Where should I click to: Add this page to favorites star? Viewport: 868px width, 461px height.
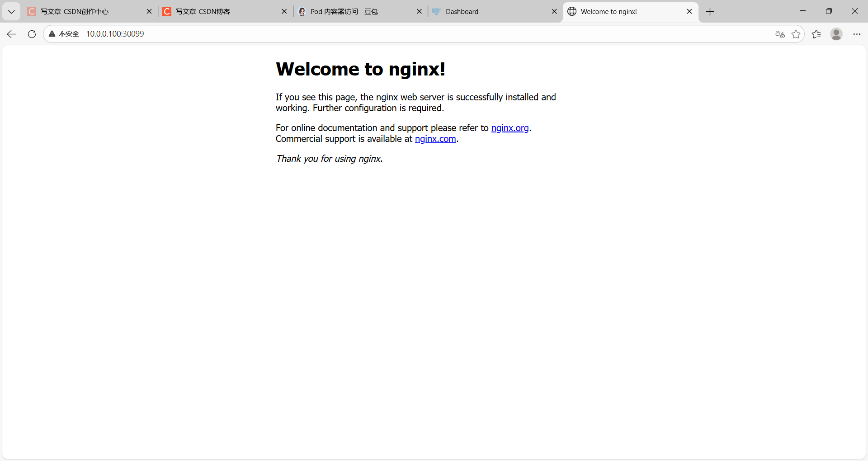(796, 34)
